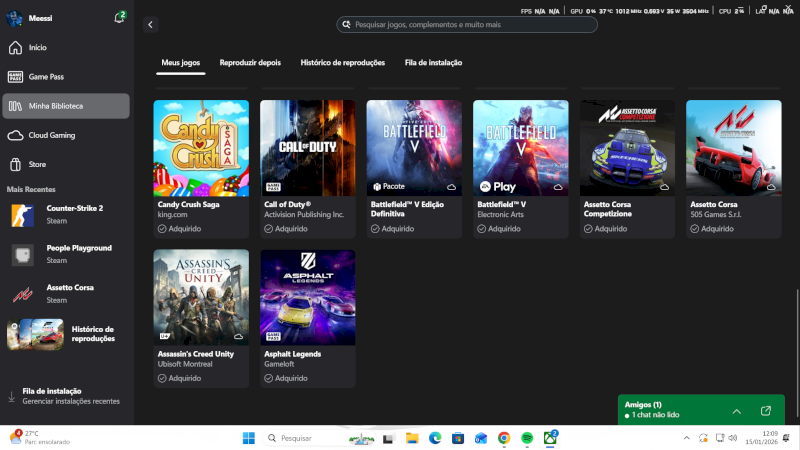Viewport: 800px width, 450px height.
Task: Switch to Reproduzir depois tab
Action: 250,62
